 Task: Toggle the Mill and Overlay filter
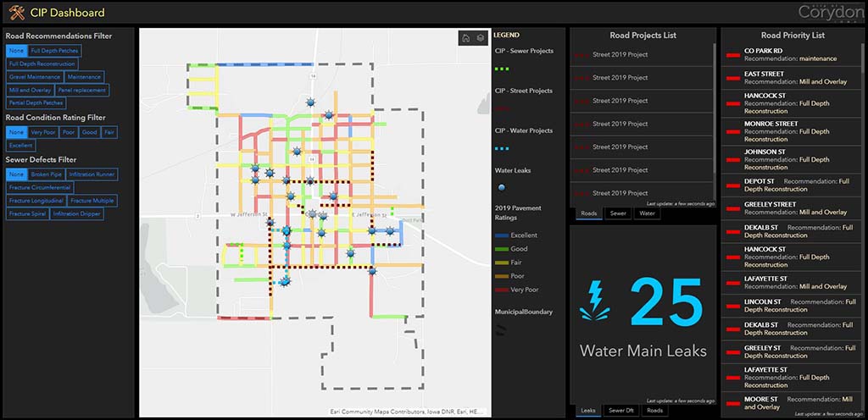30,90
